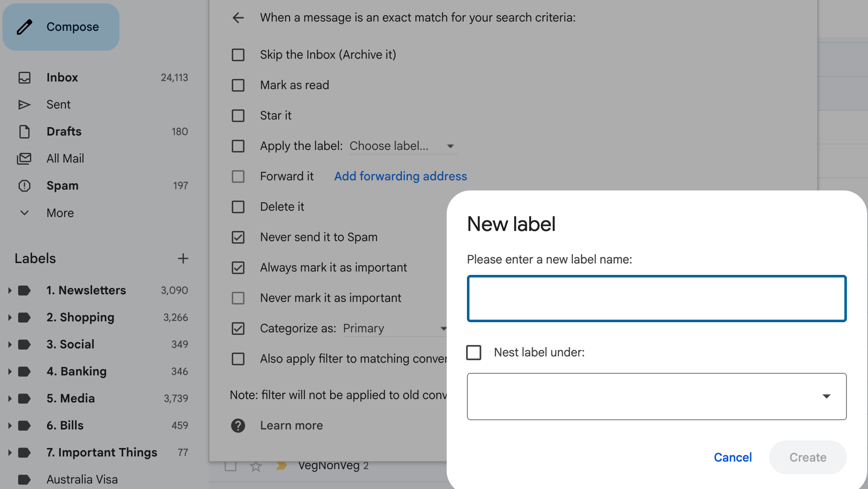The image size is (868, 489).
Task: Click the new label name text field
Action: (x=656, y=299)
